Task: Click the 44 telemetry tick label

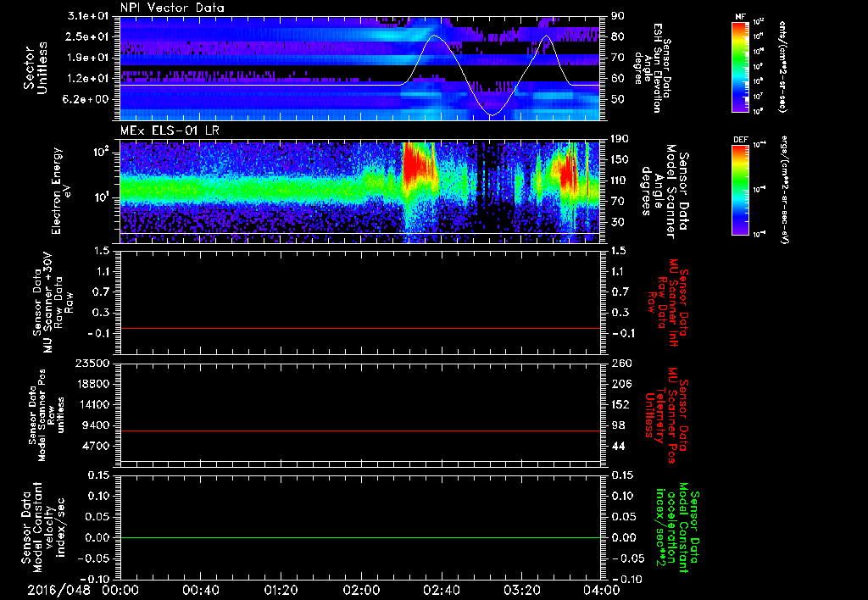Action: 617,446
